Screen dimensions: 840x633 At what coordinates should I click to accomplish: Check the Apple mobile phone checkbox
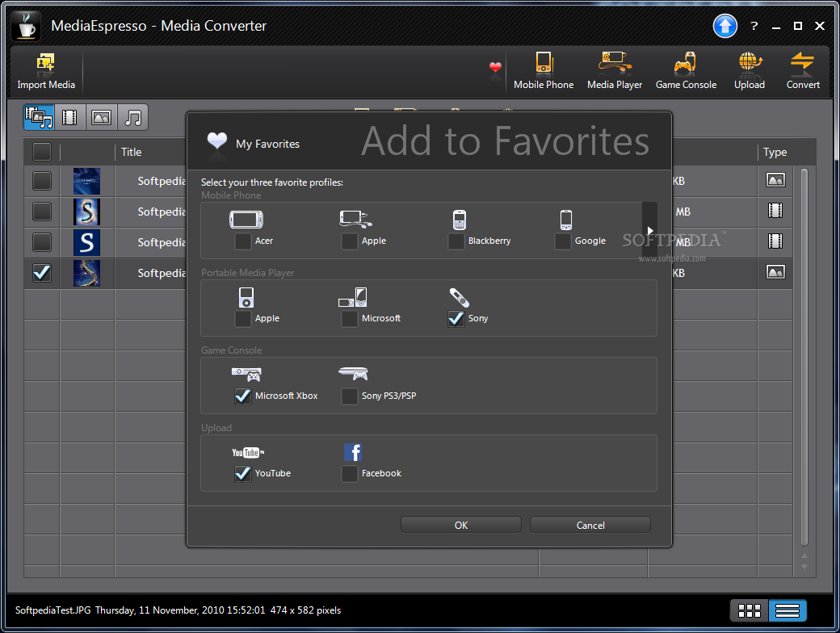(x=349, y=241)
